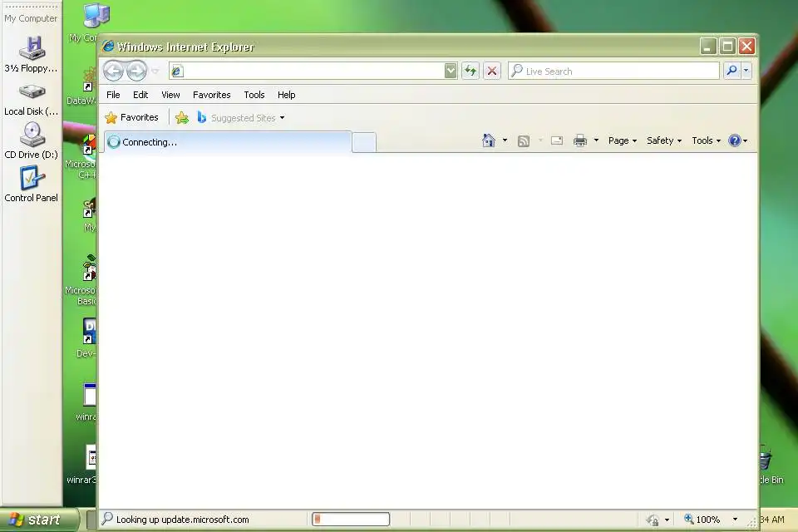Click the Read Mail envelope icon
This screenshot has width=798, height=532.
(x=557, y=140)
